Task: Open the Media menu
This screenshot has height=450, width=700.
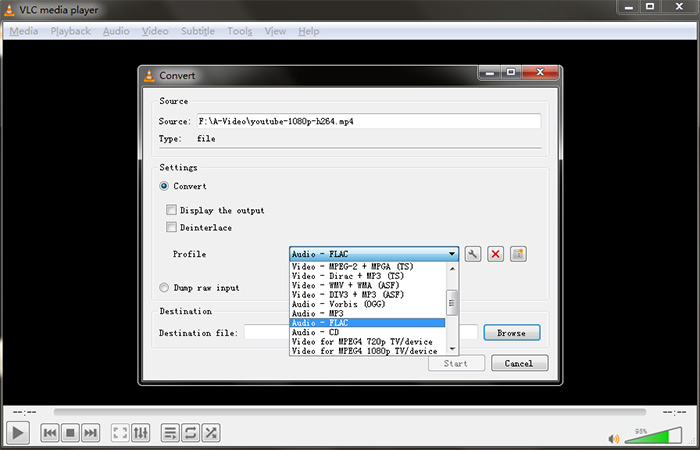Action: tap(24, 31)
